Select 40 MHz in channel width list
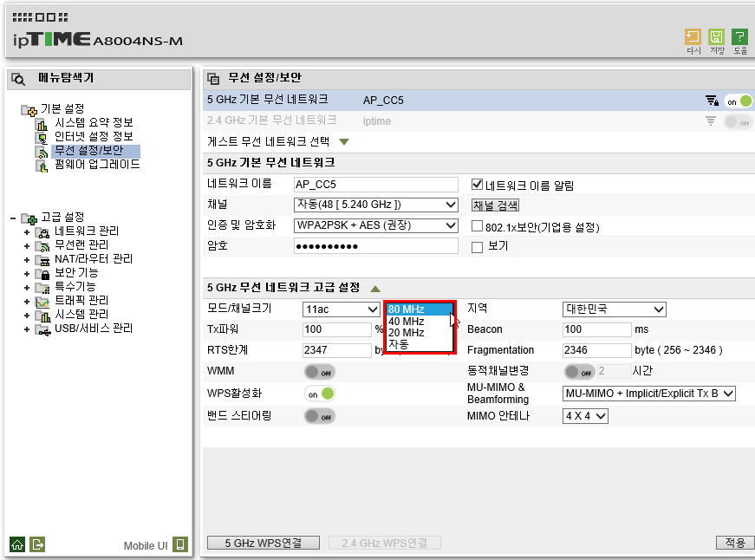Viewport: 755px width, 560px height. click(419, 321)
